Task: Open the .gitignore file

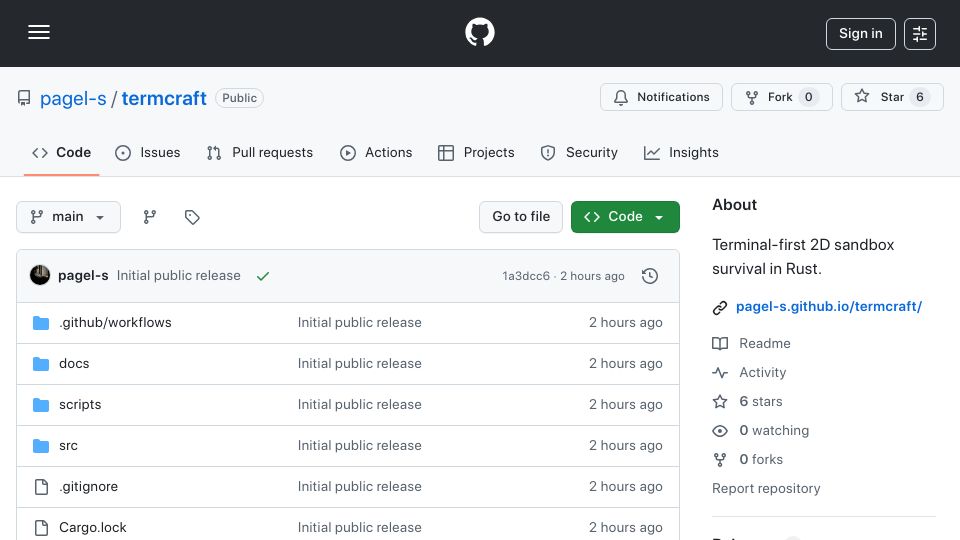Action: click(x=88, y=487)
